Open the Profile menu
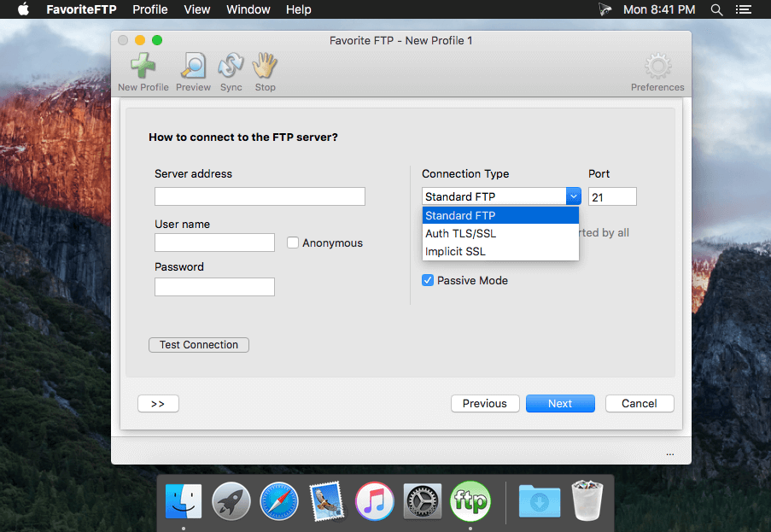Viewport: 771px width, 532px height. (x=150, y=9)
